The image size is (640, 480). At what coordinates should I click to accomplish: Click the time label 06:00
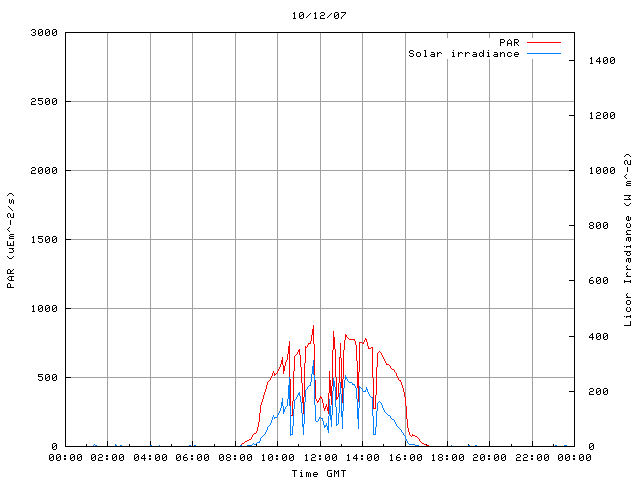192,458
